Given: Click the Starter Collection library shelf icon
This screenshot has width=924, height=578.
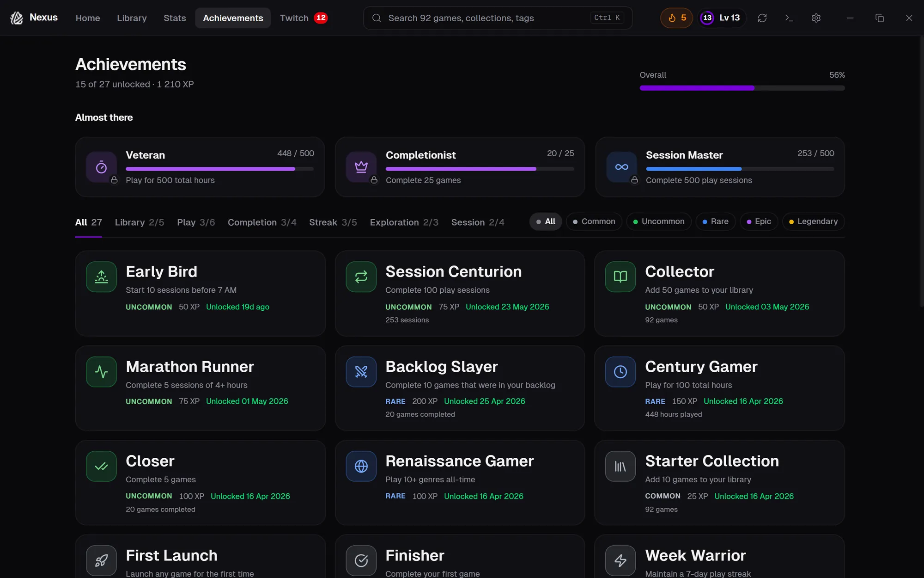Looking at the screenshot, I should point(620,467).
